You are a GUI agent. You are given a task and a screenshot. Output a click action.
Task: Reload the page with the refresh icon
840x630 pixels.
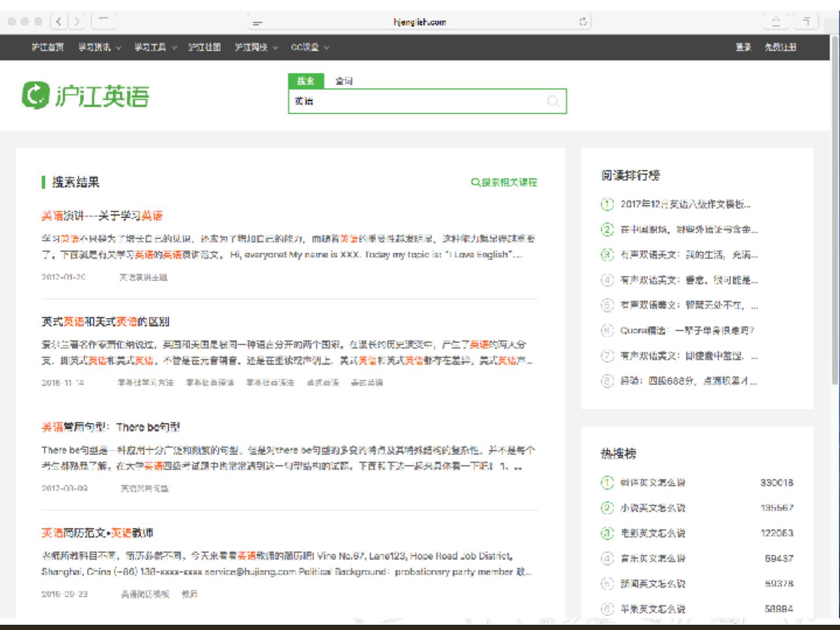583,22
